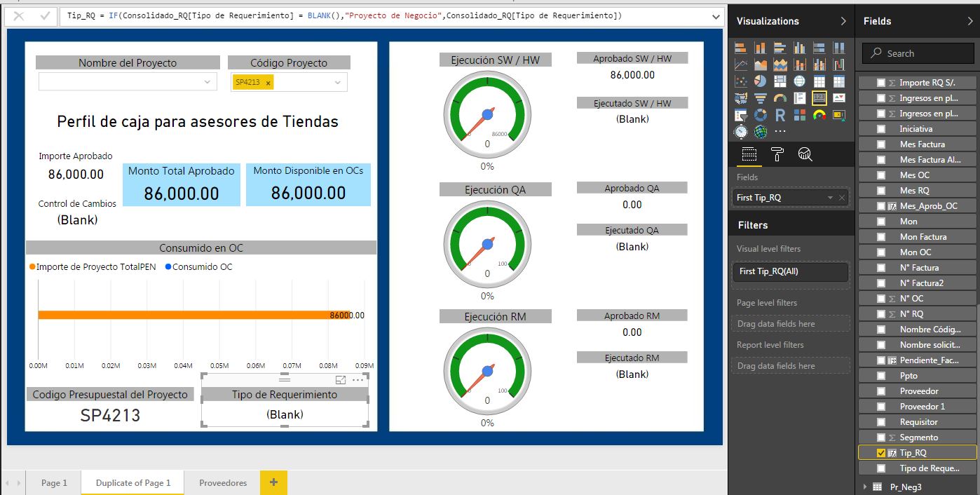Commit the formula with the checkmark
Viewport: 980px width, 495px height.
tap(45, 15)
